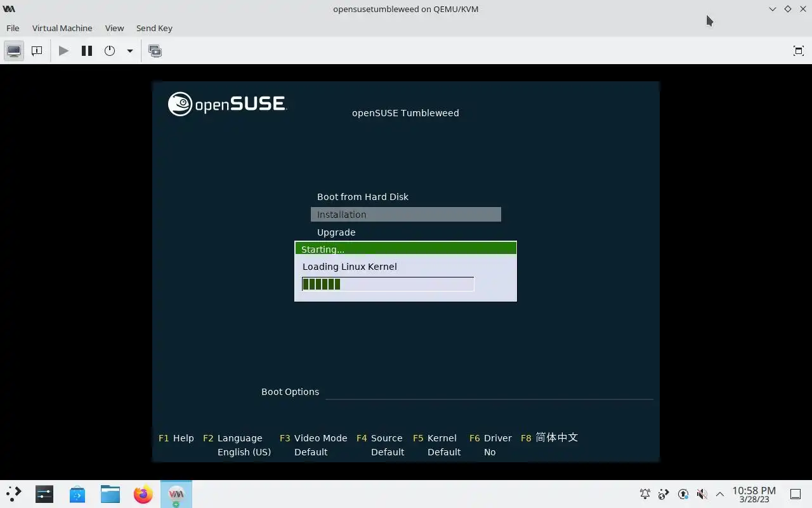This screenshot has width=812, height=508.
Task: Switch to fullscreen console view
Action: coord(799,51)
